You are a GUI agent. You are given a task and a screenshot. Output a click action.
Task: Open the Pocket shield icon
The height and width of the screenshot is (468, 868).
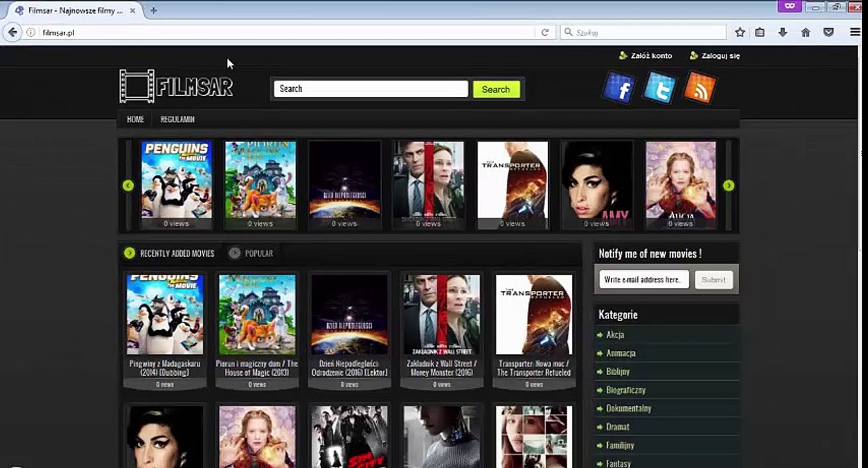[x=828, y=32]
